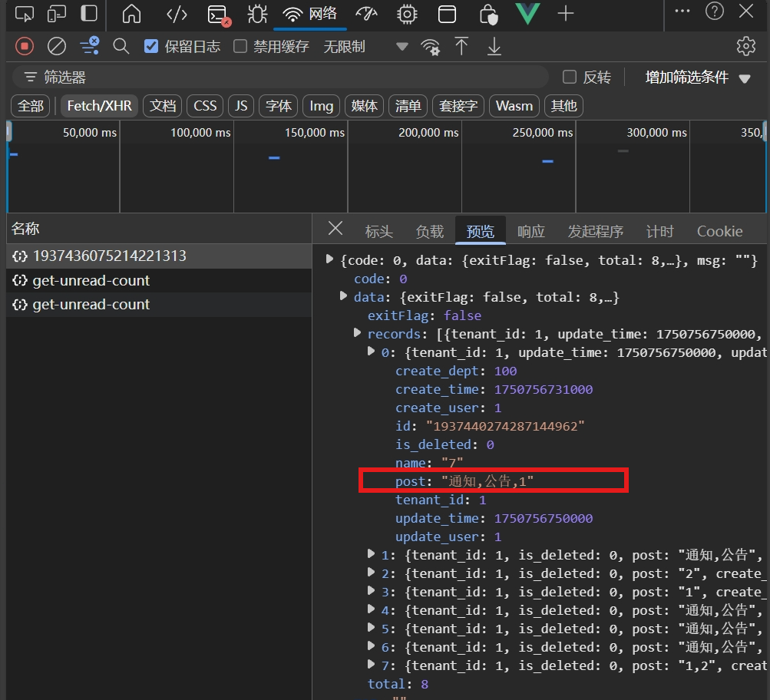This screenshot has height=700, width=770.
Task: Toggle device emulation icon
Action: point(57,14)
